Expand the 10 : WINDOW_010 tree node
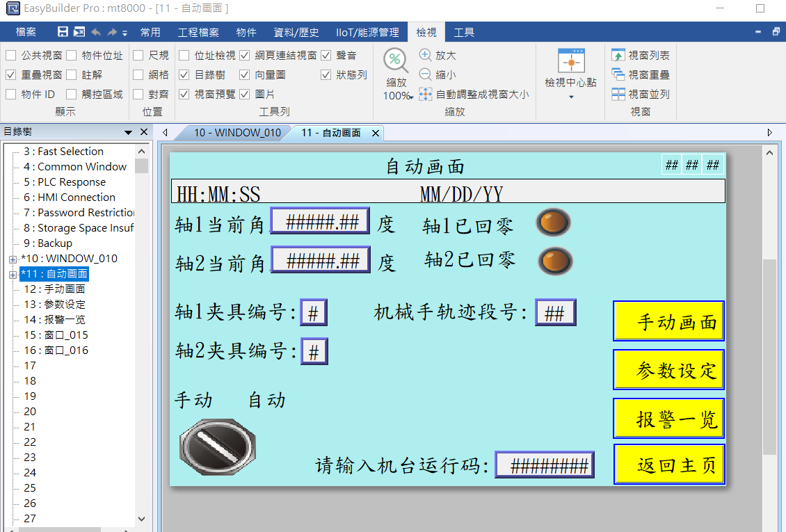This screenshot has width=786, height=532. point(13,259)
